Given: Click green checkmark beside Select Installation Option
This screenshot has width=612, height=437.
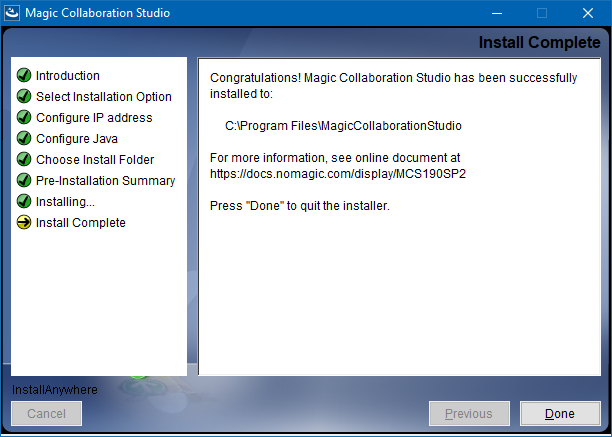Looking at the screenshot, I should [x=24, y=96].
